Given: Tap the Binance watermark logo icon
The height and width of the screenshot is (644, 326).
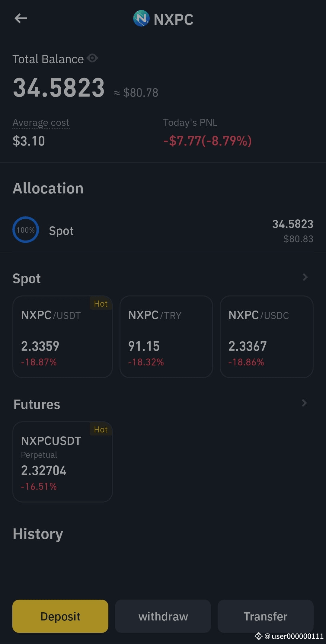Looking at the screenshot, I should point(258,636).
